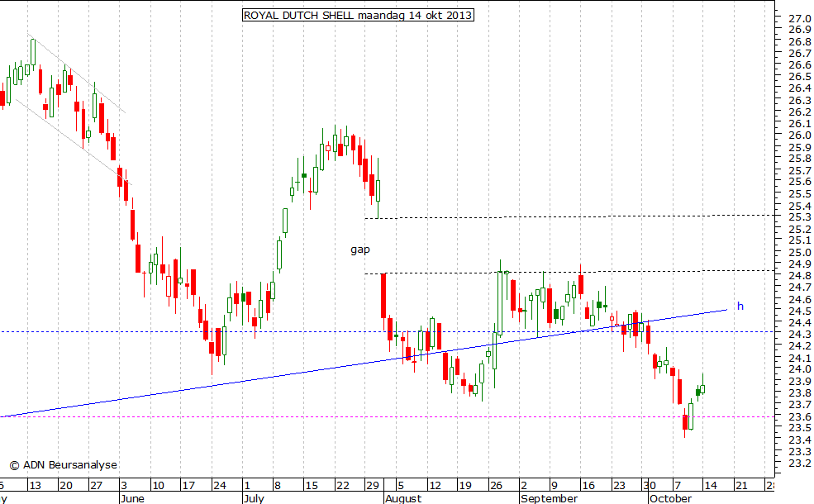Click date label 19 on the time axis

pyautogui.click(x=464, y=486)
